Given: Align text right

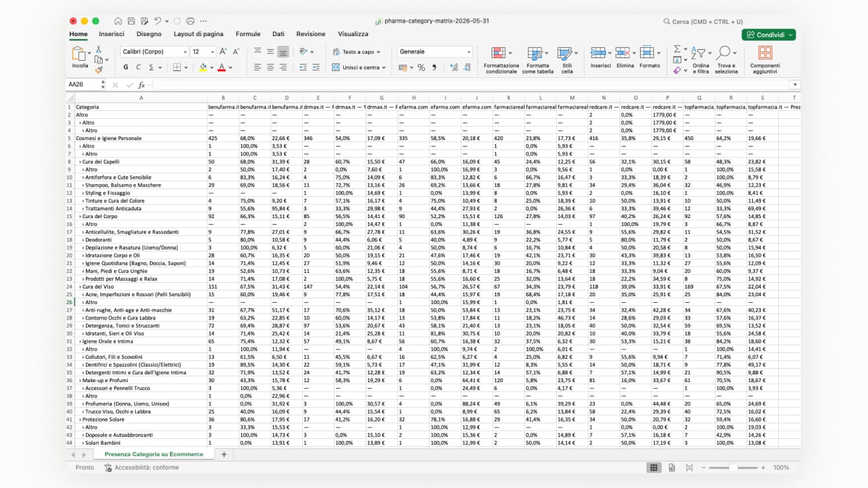Looking at the screenshot, I should [x=283, y=67].
